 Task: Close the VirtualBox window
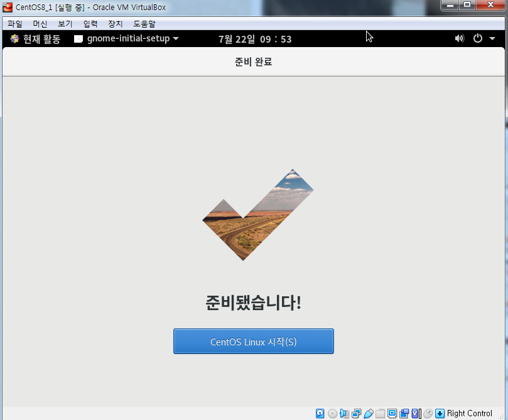490,5
